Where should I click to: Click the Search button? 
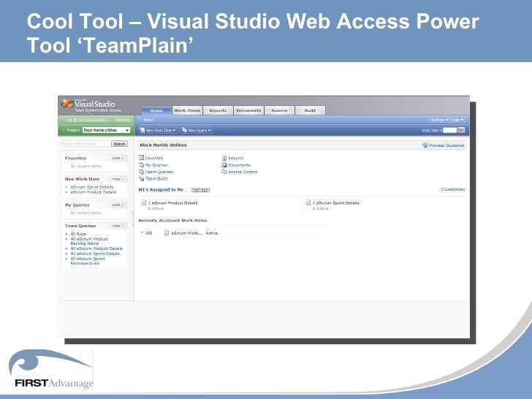click(x=119, y=144)
